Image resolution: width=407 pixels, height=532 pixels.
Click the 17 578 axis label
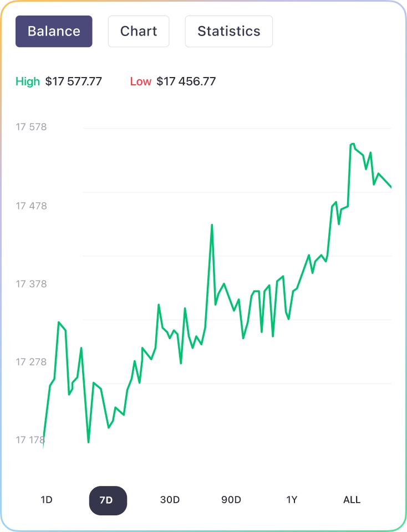click(31, 127)
